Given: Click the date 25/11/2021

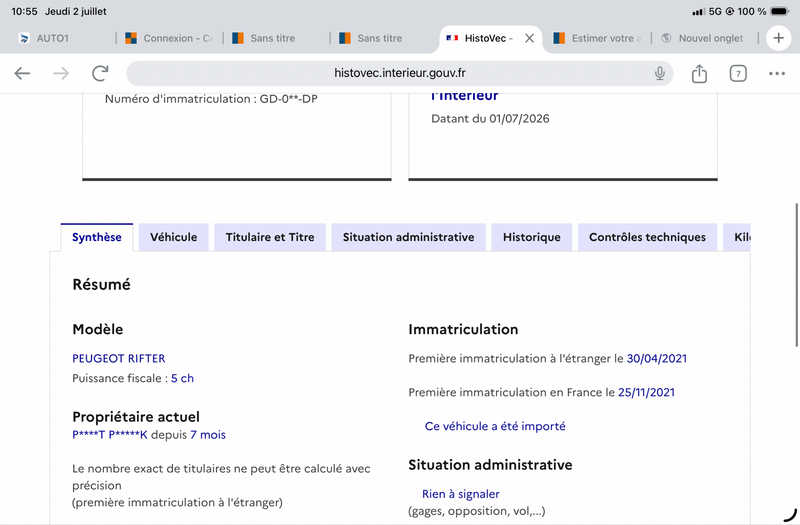Looking at the screenshot, I should pyautogui.click(x=646, y=392).
